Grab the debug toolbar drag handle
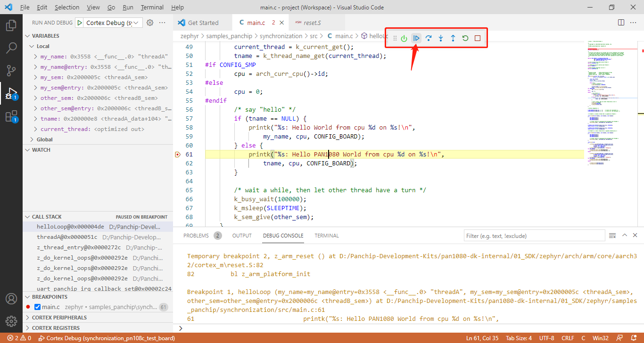The image size is (644, 343). [395, 38]
